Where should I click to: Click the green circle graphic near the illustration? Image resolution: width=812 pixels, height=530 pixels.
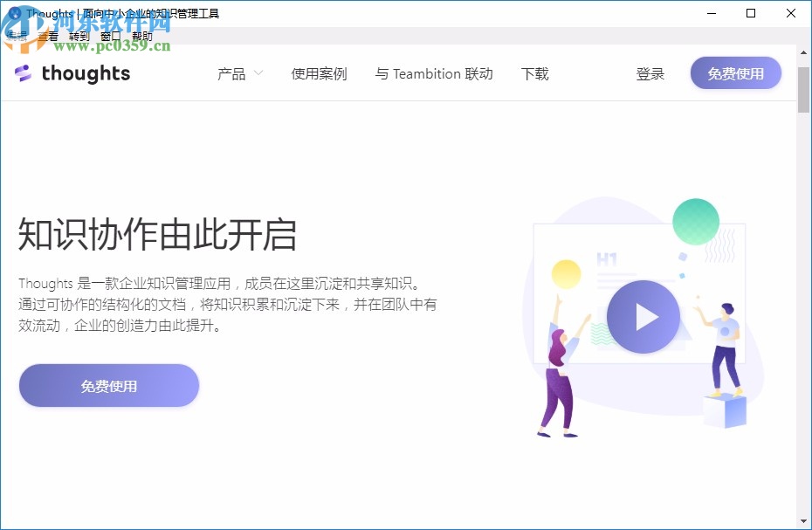[x=696, y=220]
